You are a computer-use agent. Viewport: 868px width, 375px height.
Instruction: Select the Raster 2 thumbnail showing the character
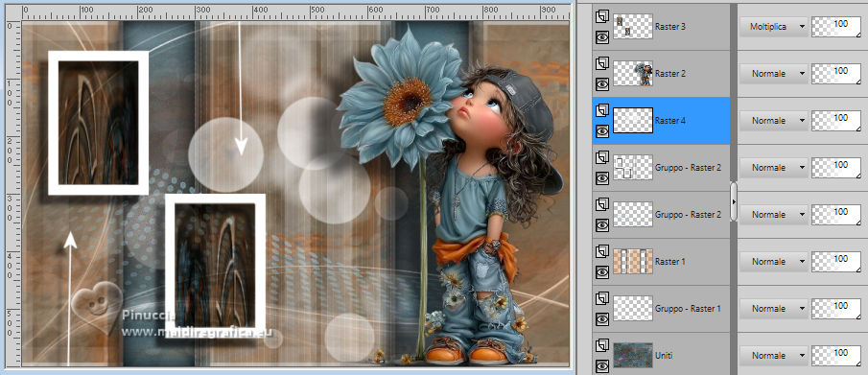click(633, 73)
